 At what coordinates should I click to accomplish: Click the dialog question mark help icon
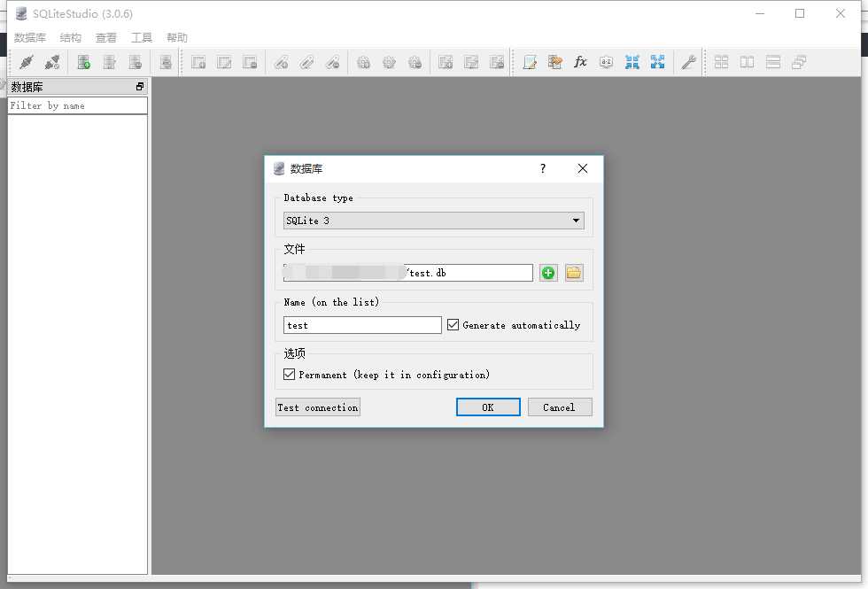[542, 168]
